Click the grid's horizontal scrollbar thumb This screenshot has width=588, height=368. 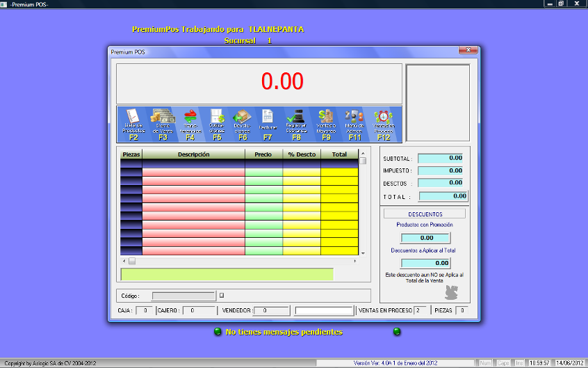(132, 261)
